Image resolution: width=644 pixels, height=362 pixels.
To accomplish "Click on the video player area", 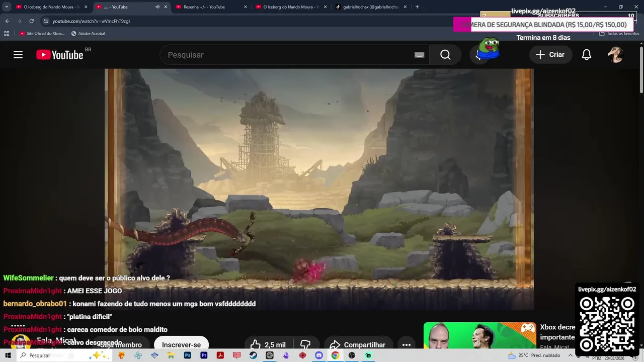I will pos(319,189).
